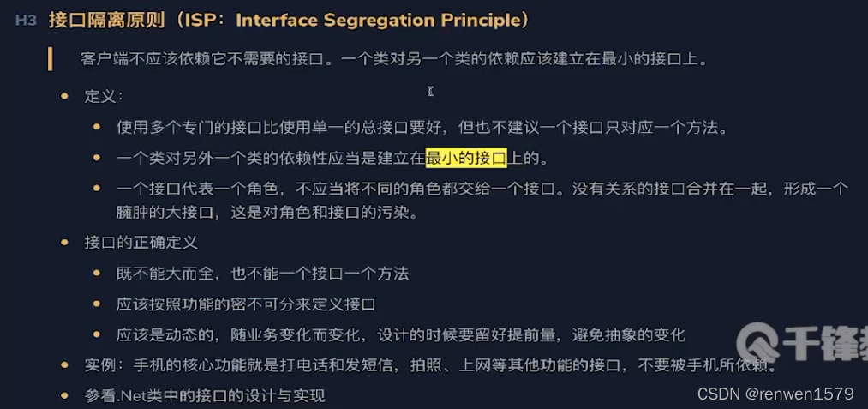Click the bullet before 实例 line
Viewport: 868px width, 409px height.
pos(65,365)
